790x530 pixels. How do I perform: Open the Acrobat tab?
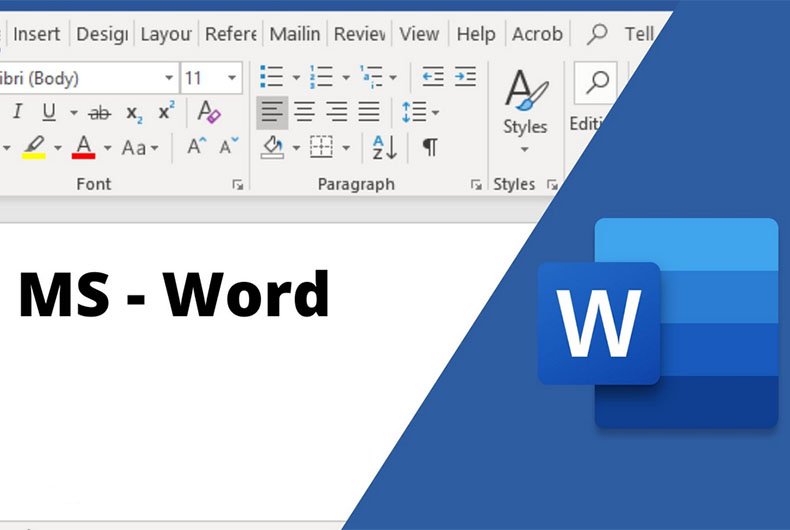(x=537, y=34)
